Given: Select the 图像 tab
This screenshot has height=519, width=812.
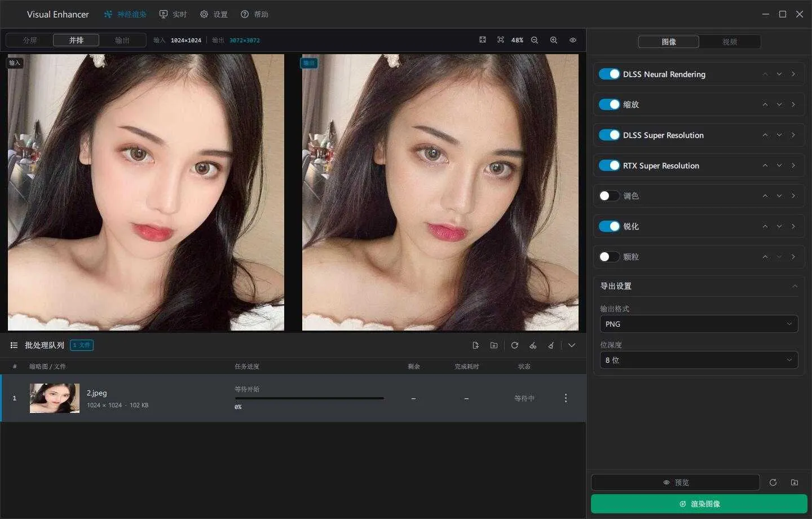Looking at the screenshot, I should tap(669, 42).
